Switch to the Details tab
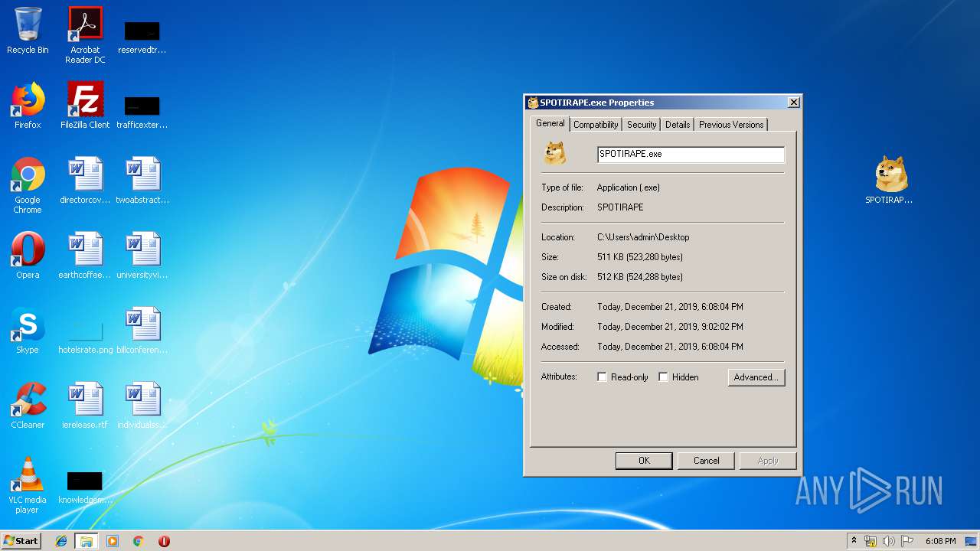This screenshot has height=551, width=980. [x=678, y=125]
